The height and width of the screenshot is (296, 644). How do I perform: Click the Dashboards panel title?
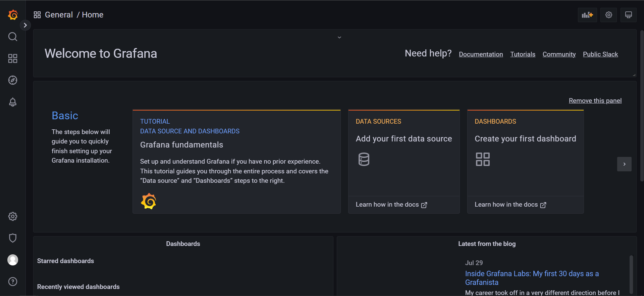(x=183, y=244)
